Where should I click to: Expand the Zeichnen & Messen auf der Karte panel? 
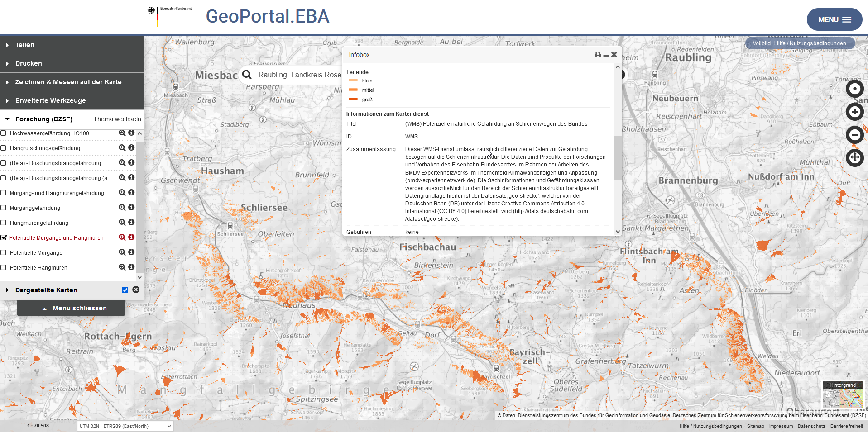pyautogui.click(x=68, y=82)
